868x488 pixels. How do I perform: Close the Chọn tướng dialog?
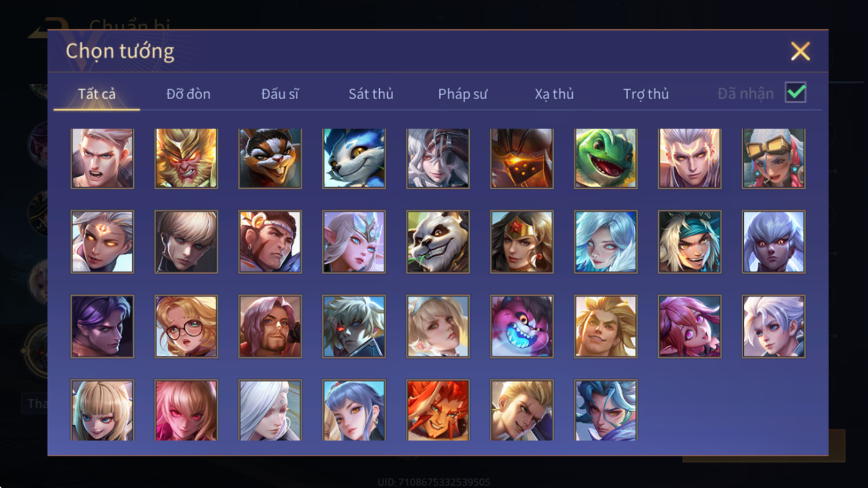[800, 51]
